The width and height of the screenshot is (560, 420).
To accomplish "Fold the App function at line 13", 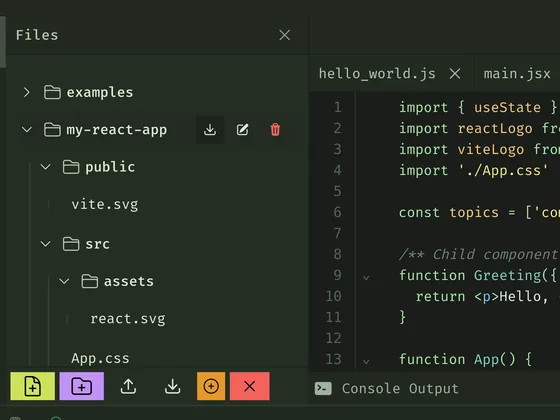I will (x=366, y=361).
